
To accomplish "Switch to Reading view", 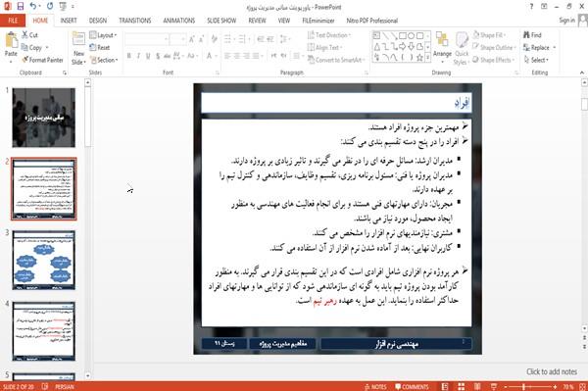I will [477, 386].
